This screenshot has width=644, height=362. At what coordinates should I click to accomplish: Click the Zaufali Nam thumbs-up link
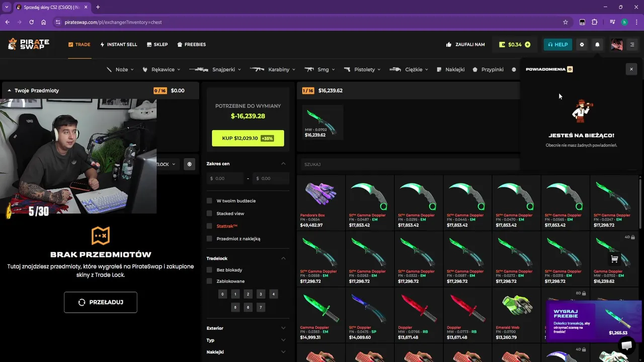click(465, 44)
